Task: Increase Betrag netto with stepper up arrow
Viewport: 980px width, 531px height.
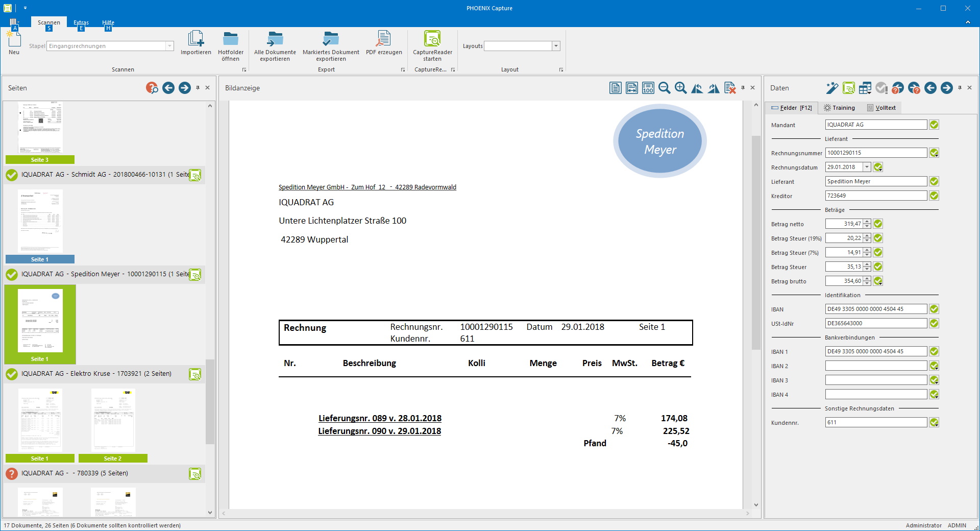Action: [x=867, y=222]
